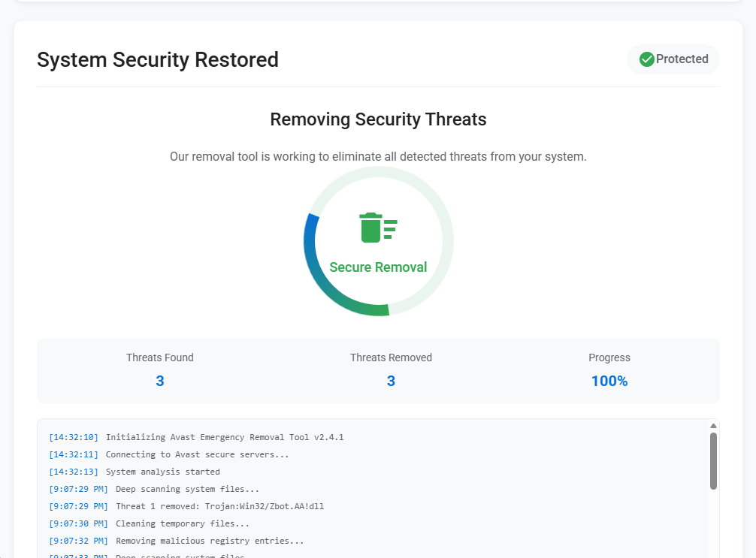Screen dimensions: 756x558
Task: Click the green checkmark icon beside Protected
Action: 646,59
